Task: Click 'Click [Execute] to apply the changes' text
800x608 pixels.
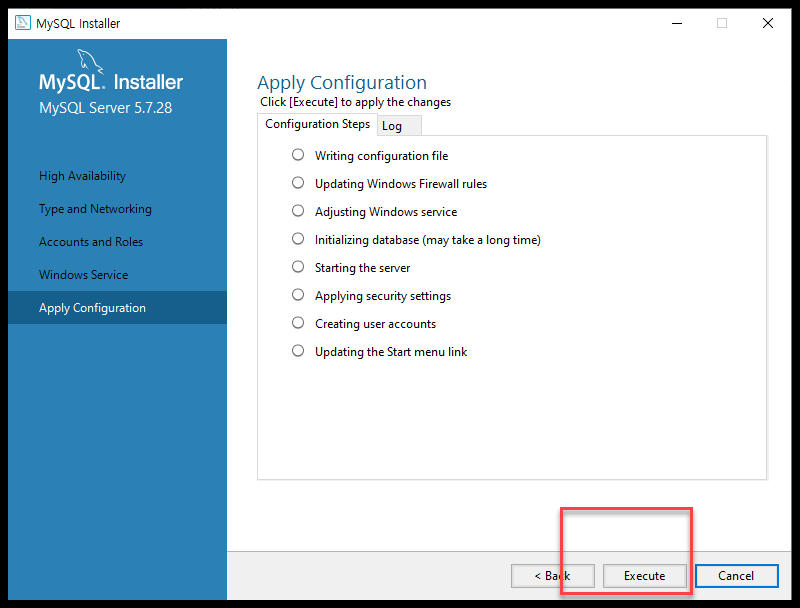Action: coord(356,102)
